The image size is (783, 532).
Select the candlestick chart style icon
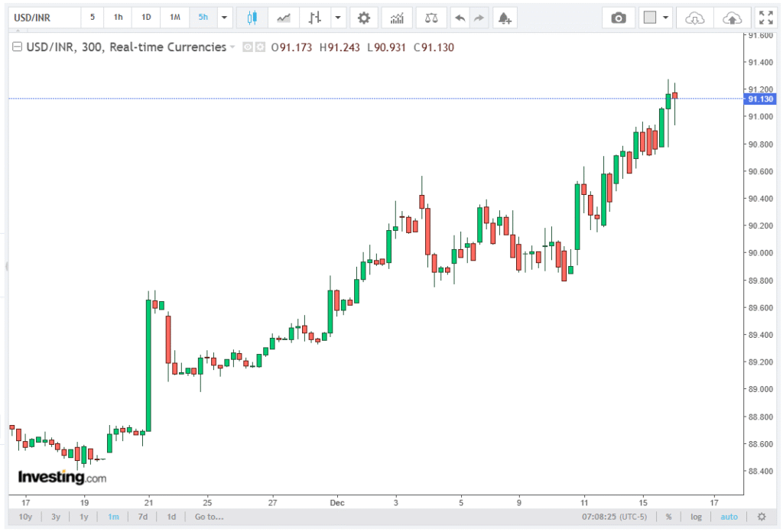click(252, 18)
